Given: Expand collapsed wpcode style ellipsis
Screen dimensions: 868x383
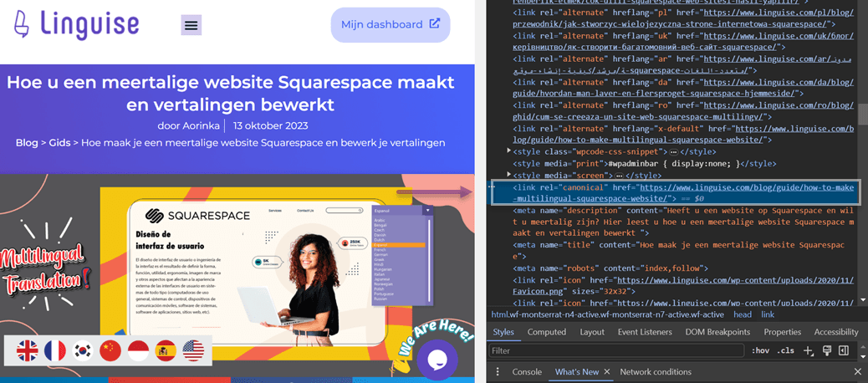Looking at the screenshot, I should pyautogui.click(x=674, y=151).
